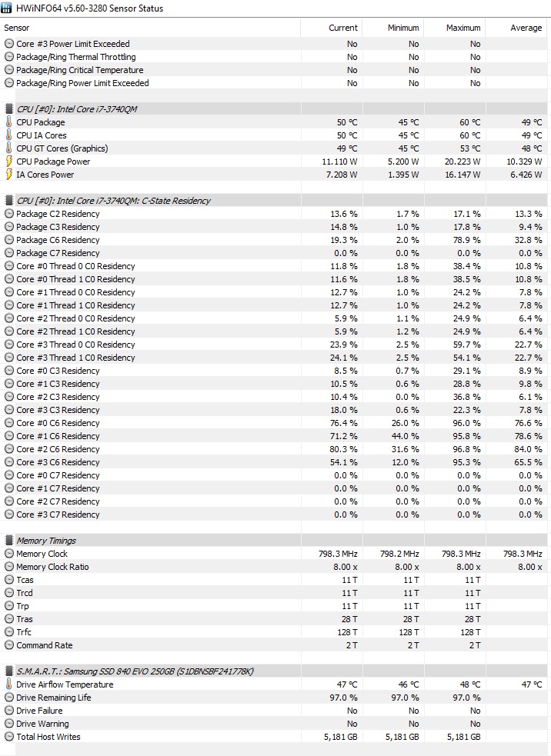
Task: Select the Total Host Writes sensor row
Action: [274, 737]
